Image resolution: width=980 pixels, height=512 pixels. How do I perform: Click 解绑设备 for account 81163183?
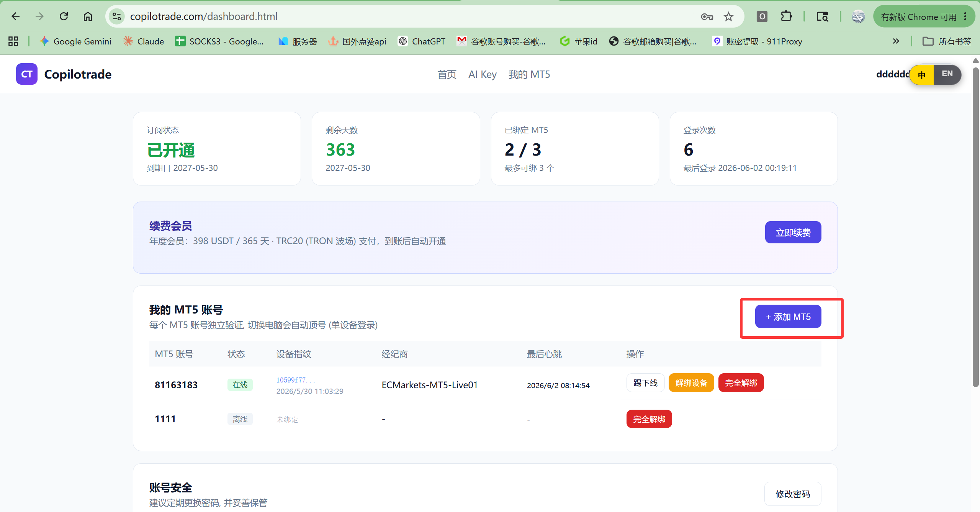pyautogui.click(x=691, y=383)
